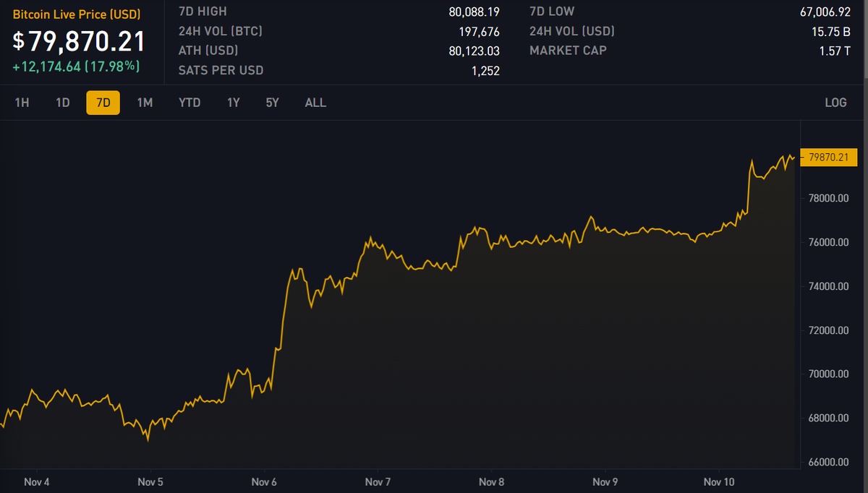Click the Nov 9 date label
Image resolution: width=868 pixels, height=493 pixels.
[605, 481]
